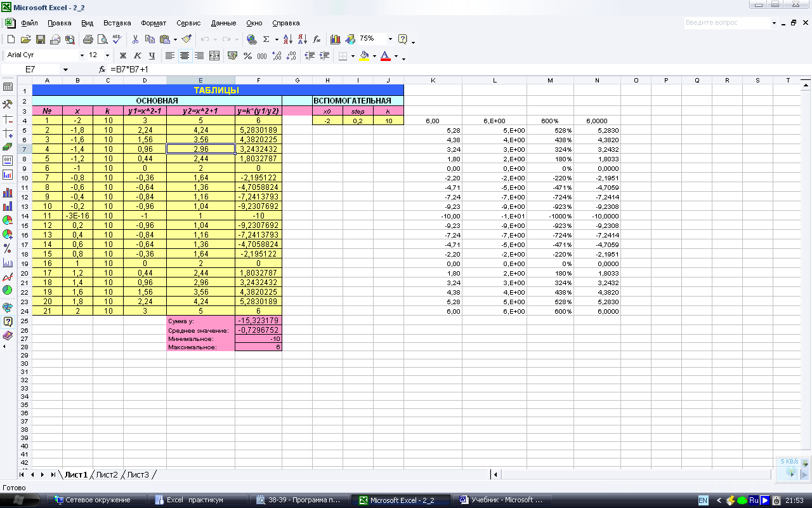
Task: Align text left
Action: coord(170,56)
